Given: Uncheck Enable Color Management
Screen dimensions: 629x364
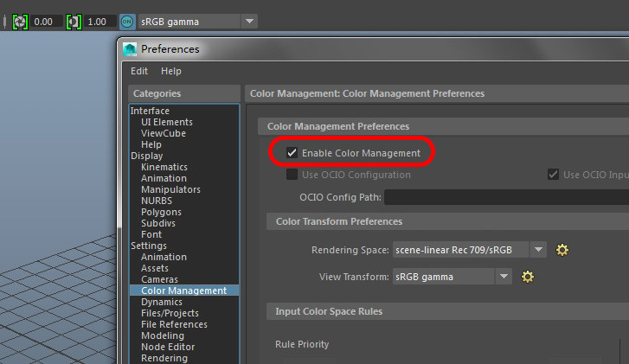Looking at the screenshot, I should tap(292, 153).
